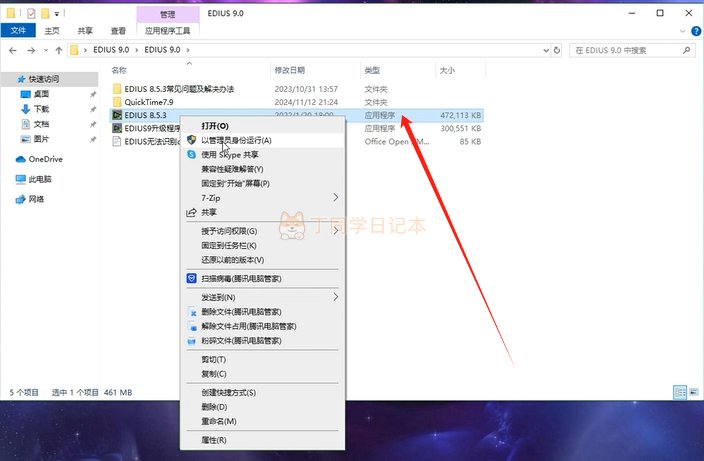Open the Help question mark icon
The height and width of the screenshot is (461, 704).
(696, 31)
